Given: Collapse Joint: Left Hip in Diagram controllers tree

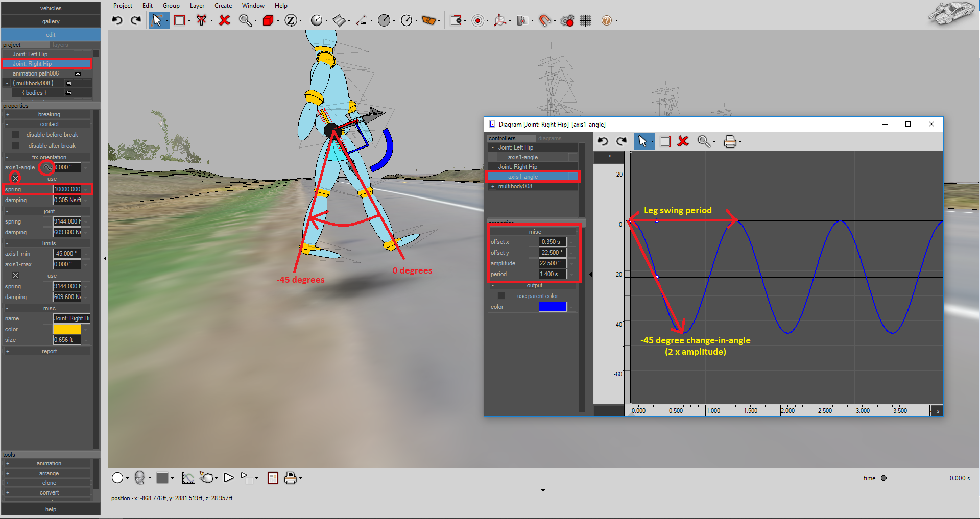Looking at the screenshot, I should [x=493, y=147].
